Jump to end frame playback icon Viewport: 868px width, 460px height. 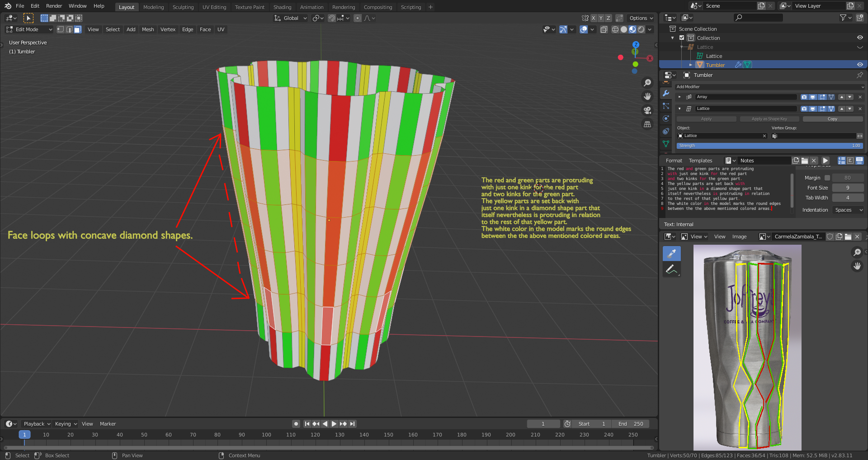(x=353, y=424)
